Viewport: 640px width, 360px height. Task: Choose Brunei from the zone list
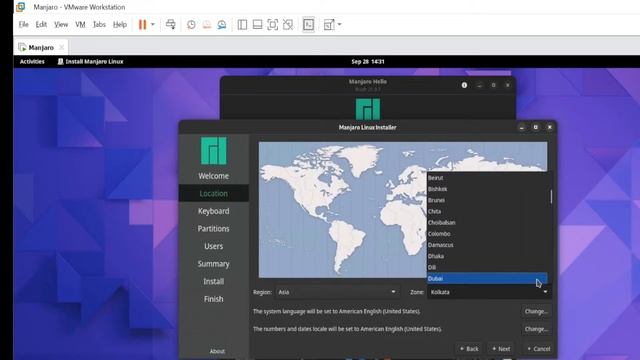[487, 200]
